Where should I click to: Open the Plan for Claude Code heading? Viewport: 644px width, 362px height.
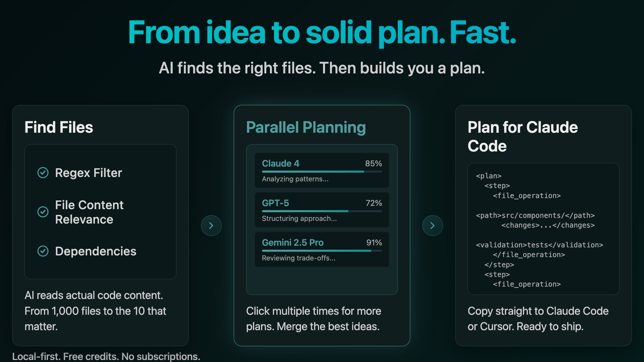click(523, 137)
